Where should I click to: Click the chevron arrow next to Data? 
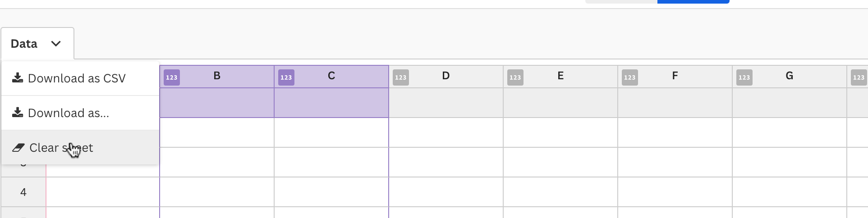click(x=56, y=44)
